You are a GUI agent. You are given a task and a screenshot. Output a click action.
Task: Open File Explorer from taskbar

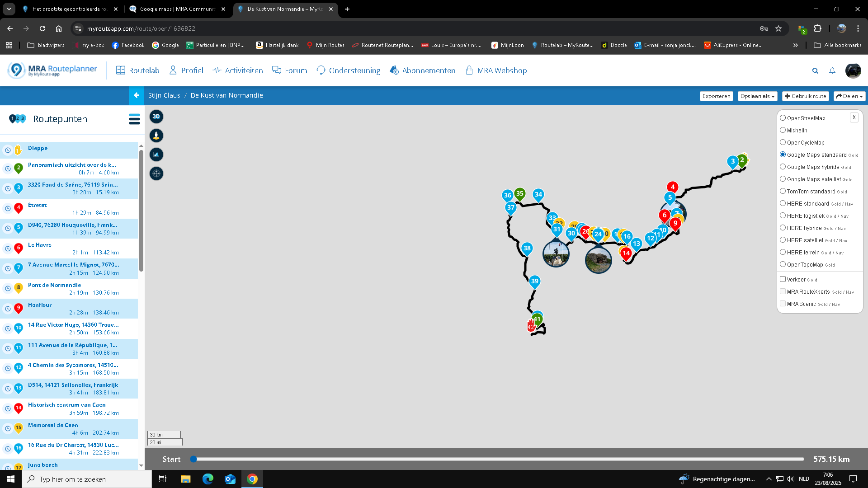[185, 479]
